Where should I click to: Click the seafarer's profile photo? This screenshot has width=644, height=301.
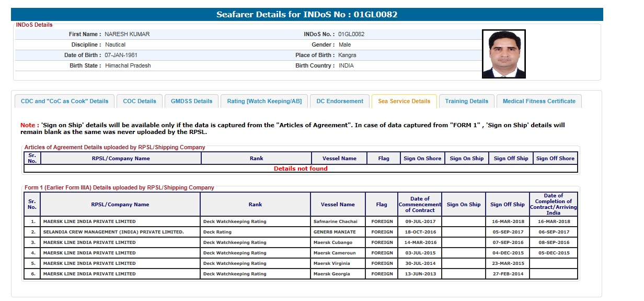coord(503,54)
